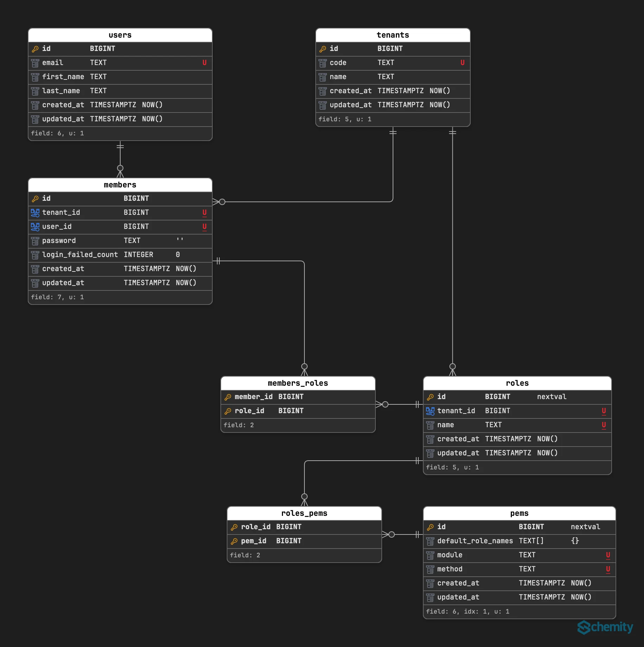Viewport: 644px width, 647px height.
Task: Click the key icon of member_id
Action: pos(228,397)
